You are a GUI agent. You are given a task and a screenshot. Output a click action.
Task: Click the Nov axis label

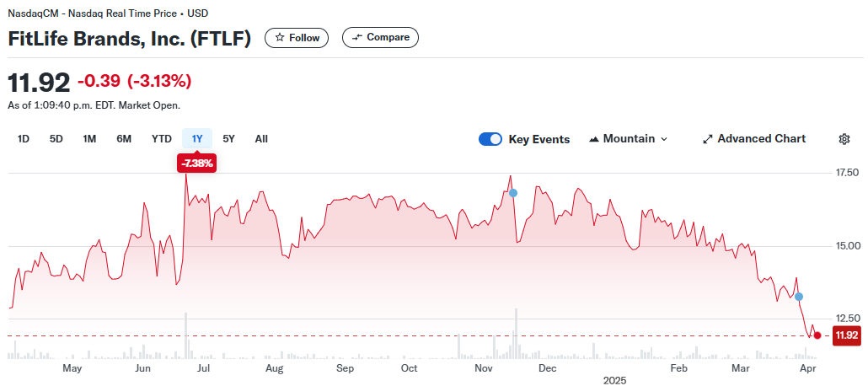click(x=484, y=368)
